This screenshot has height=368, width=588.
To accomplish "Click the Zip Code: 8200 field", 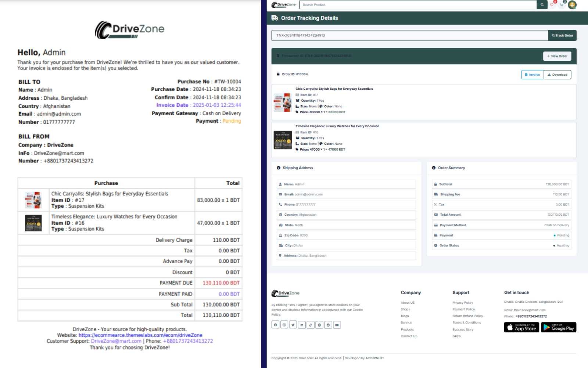I will pyautogui.click(x=346, y=235).
